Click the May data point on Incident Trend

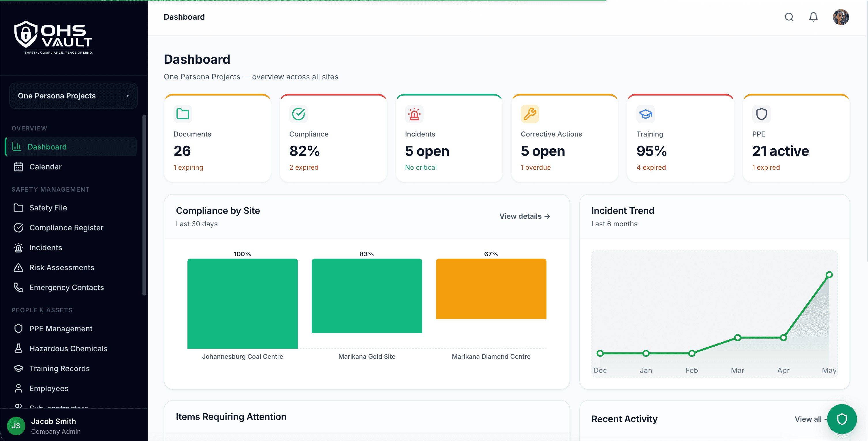tap(829, 275)
